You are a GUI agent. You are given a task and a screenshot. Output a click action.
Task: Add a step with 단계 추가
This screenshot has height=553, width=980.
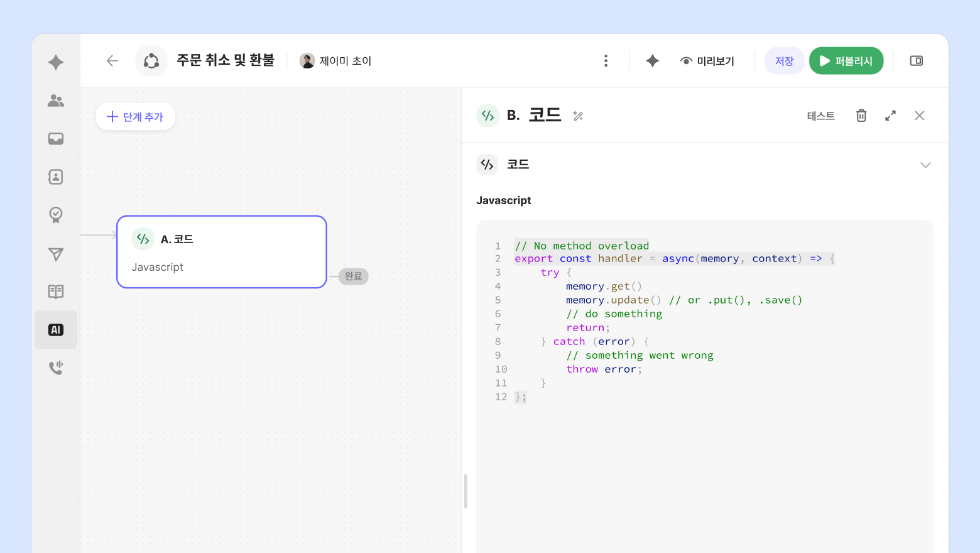point(135,117)
